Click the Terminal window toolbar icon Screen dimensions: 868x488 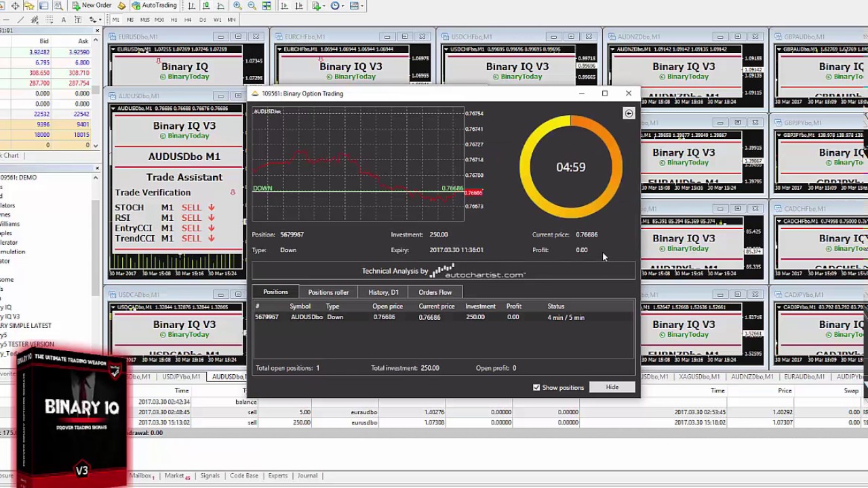coord(43,5)
